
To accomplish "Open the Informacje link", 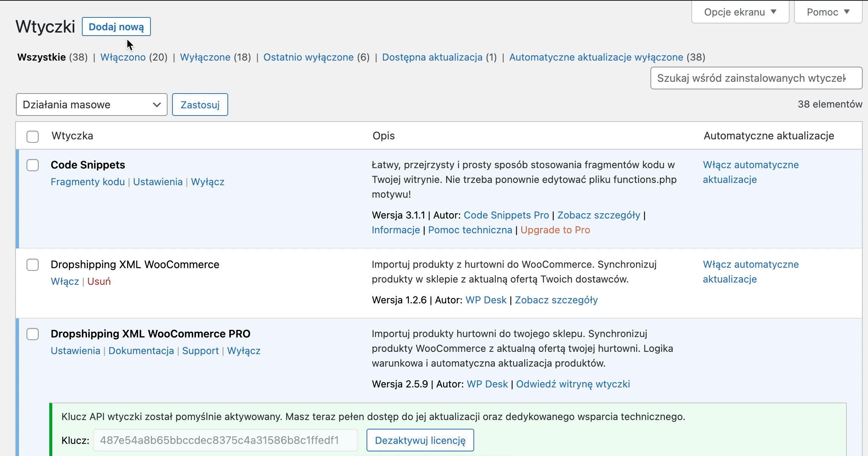I will [x=396, y=230].
